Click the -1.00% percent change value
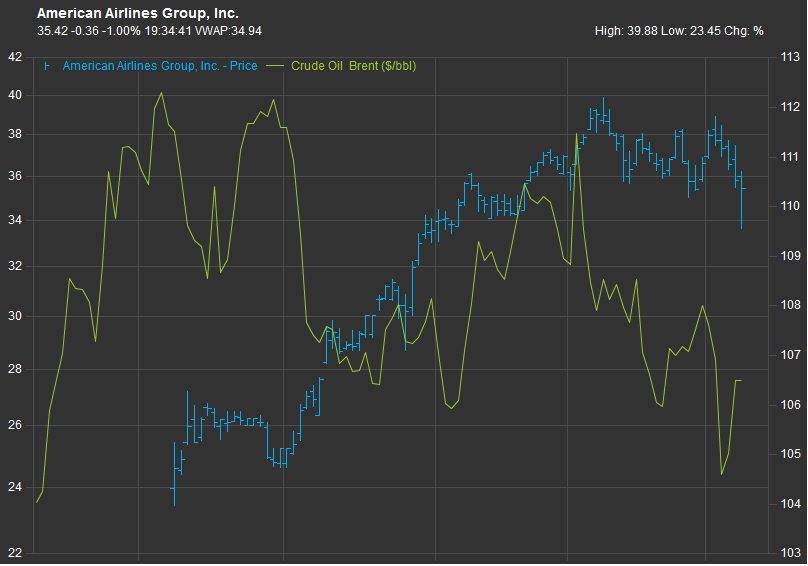 [121, 31]
